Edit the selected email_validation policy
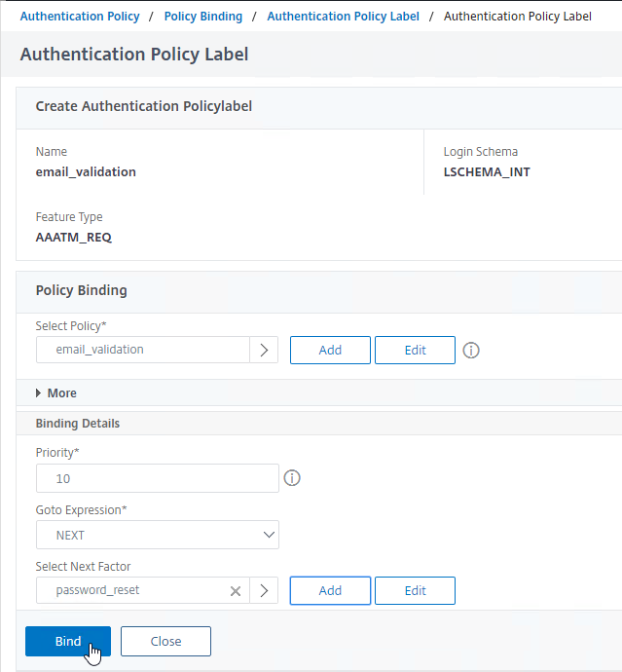 tap(415, 351)
